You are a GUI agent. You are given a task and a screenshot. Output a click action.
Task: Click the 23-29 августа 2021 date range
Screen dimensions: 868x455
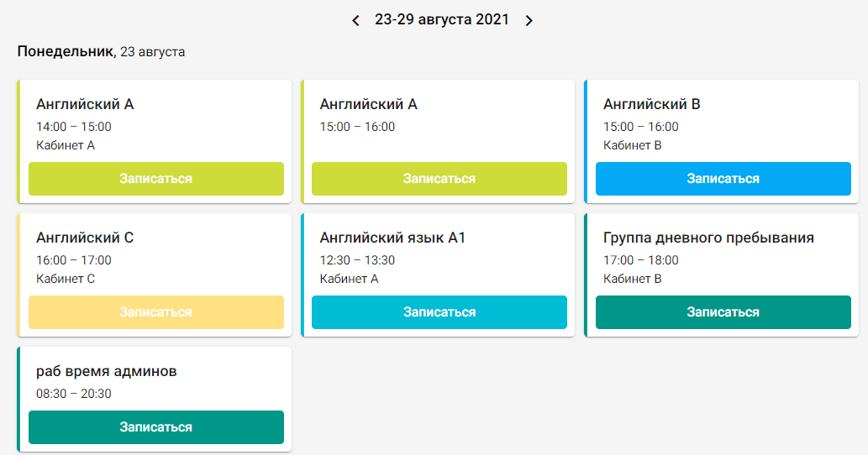(x=442, y=19)
